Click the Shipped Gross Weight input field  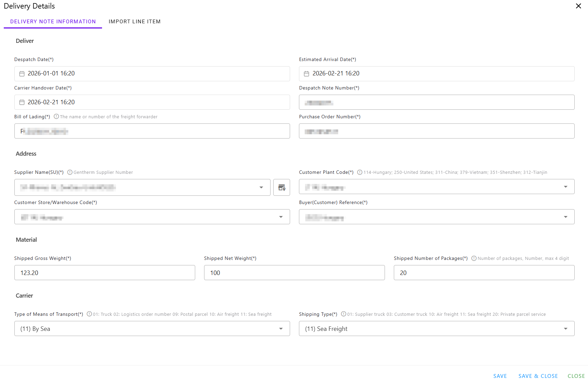point(104,273)
